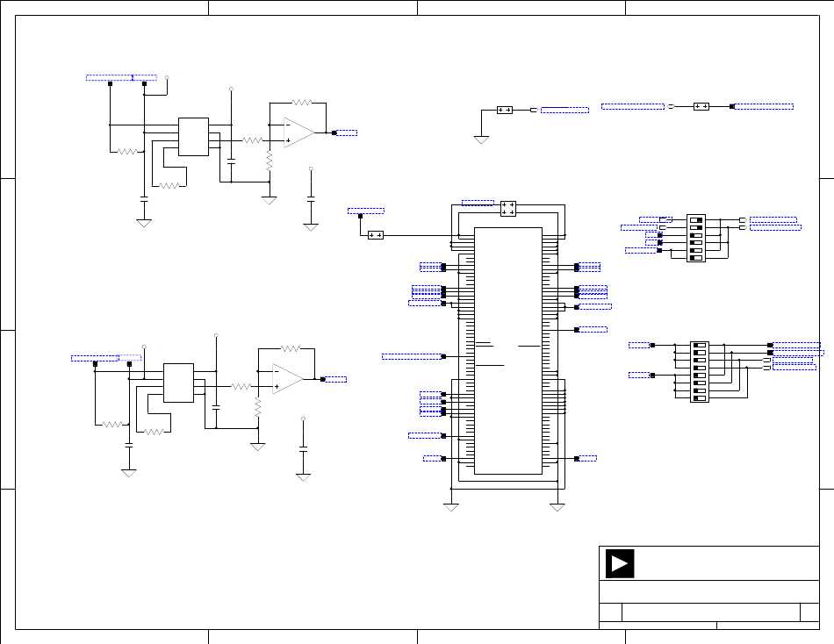The width and height of the screenshot is (834, 644).
Task: Select the two-pin jumper wired to top ground
Action: click(504, 110)
